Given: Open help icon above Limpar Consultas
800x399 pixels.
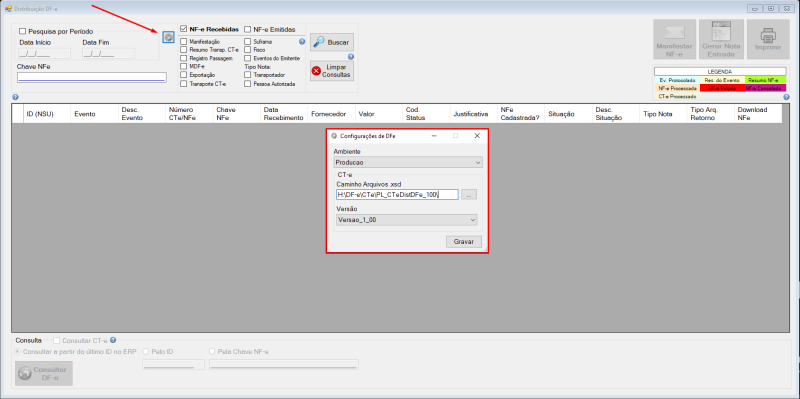Looking at the screenshot, I should point(351,57).
